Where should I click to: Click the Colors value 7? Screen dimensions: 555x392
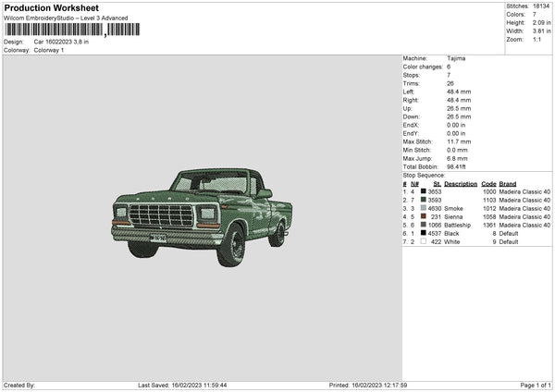[535, 15]
